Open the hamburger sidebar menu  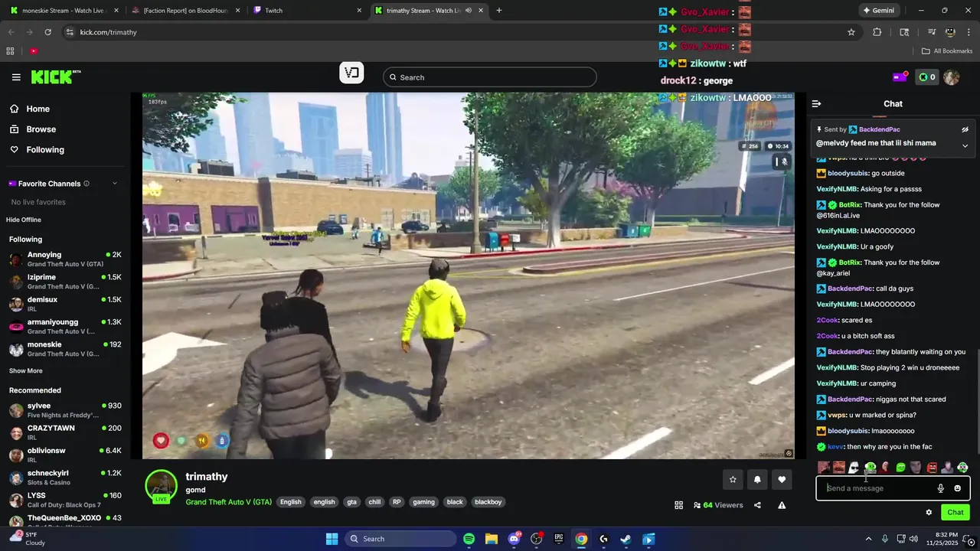click(x=16, y=77)
